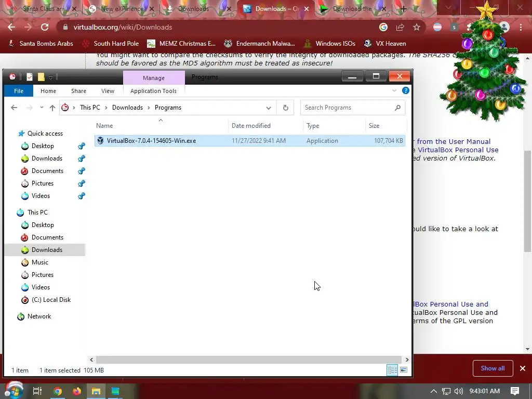Open Task View on taskbar
Viewport: 532px width, 399px height.
click(37, 391)
